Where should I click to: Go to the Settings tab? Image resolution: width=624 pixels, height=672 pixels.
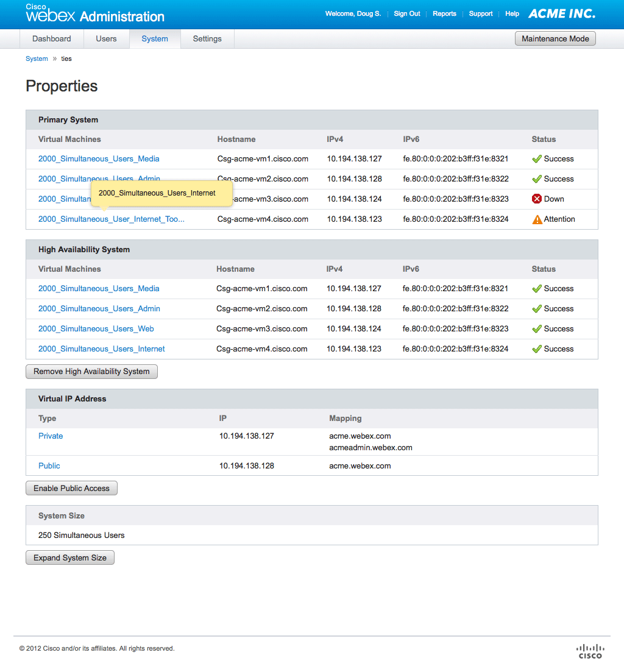207,39
